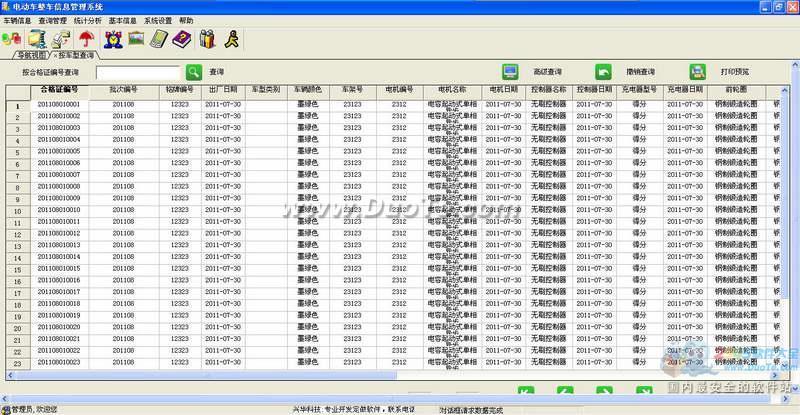This screenshot has width=800, height=415.
Task: Go to the next page green arrow
Action: [x=604, y=390]
